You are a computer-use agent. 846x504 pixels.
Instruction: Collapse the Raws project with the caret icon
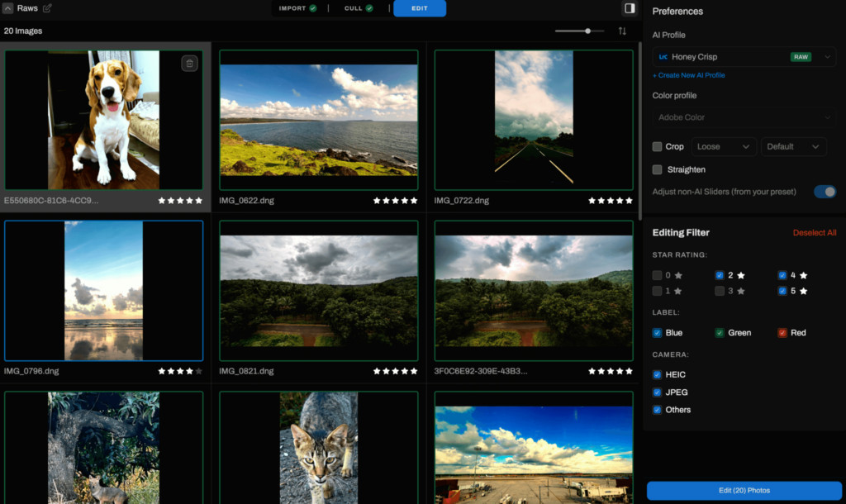[x=7, y=8]
